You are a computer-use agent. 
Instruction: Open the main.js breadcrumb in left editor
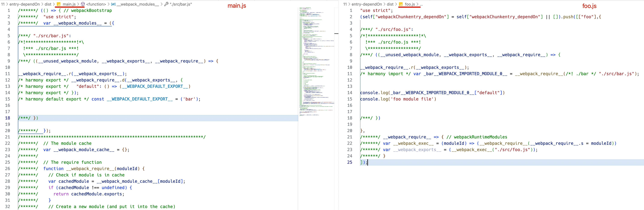[69, 4]
